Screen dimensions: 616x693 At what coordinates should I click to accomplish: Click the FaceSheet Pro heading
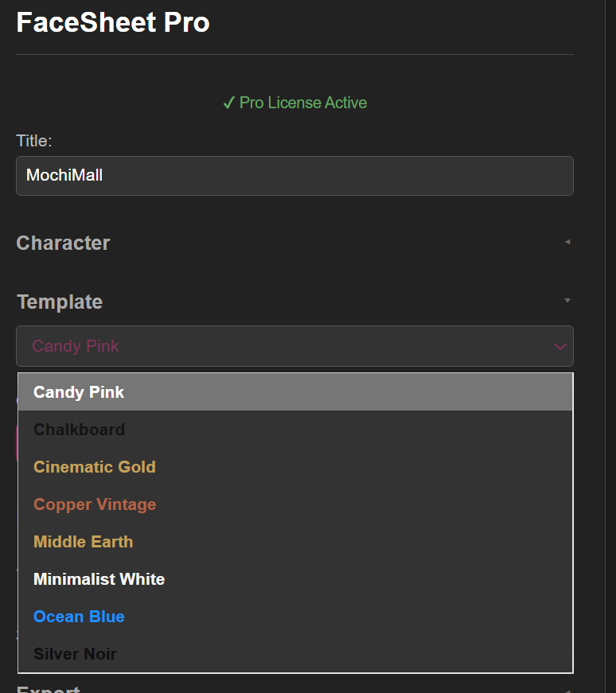coord(112,22)
